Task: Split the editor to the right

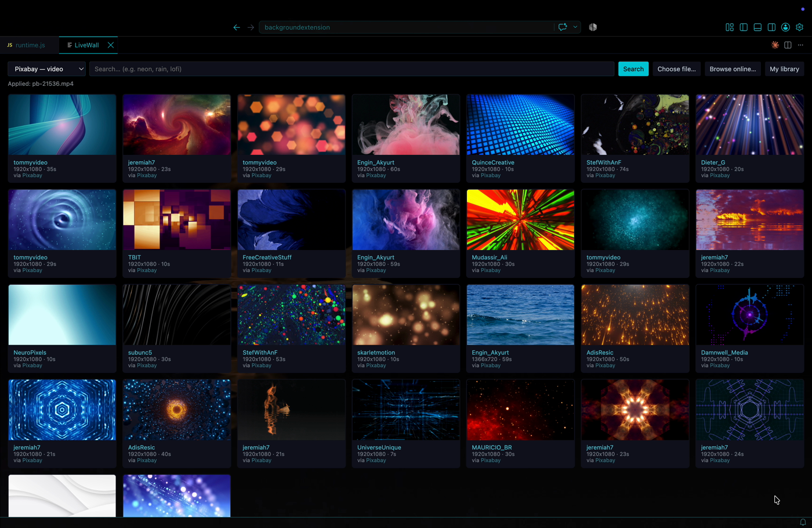Action: pos(788,45)
